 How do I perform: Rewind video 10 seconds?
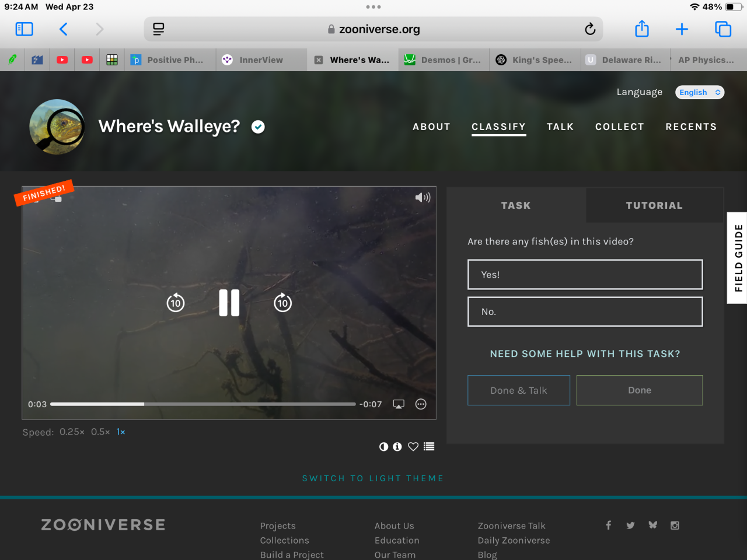(x=176, y=302)
